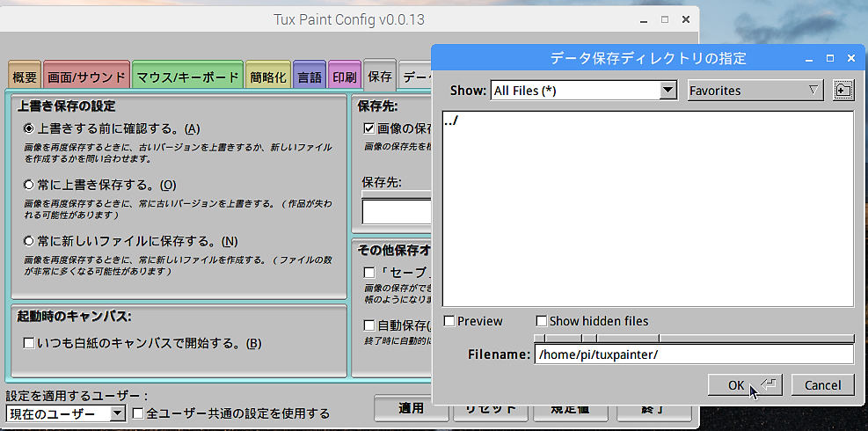This screenshot has width=868, height=431.
Task: Select 常に上書き保存する radio option
Action: (29, 185)
